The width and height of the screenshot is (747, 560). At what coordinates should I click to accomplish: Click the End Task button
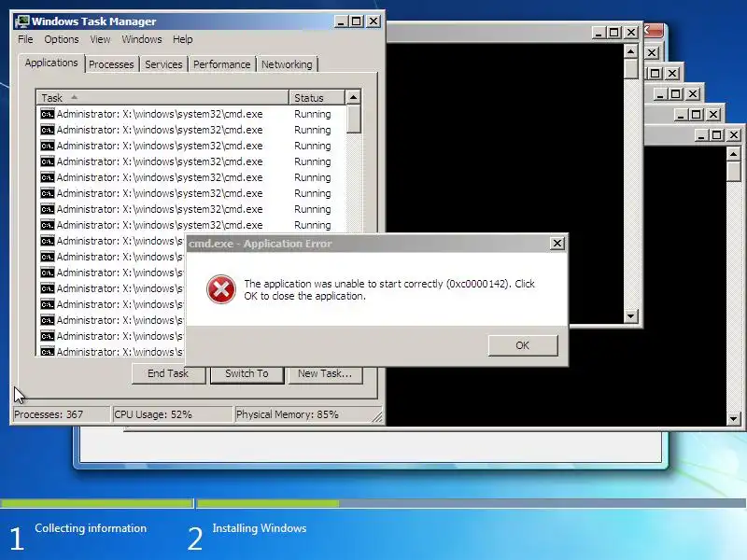point(168,374)
